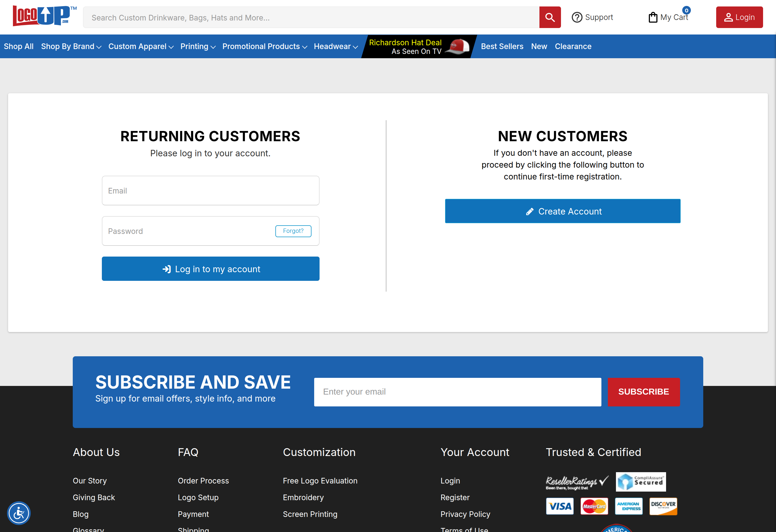Click the About Us footer heading

tap(96, 452)
